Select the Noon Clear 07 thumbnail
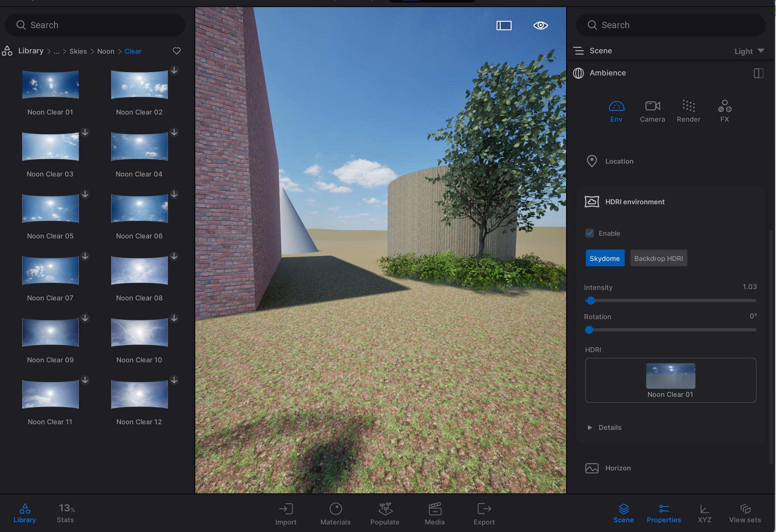 (x=50, y=271)
